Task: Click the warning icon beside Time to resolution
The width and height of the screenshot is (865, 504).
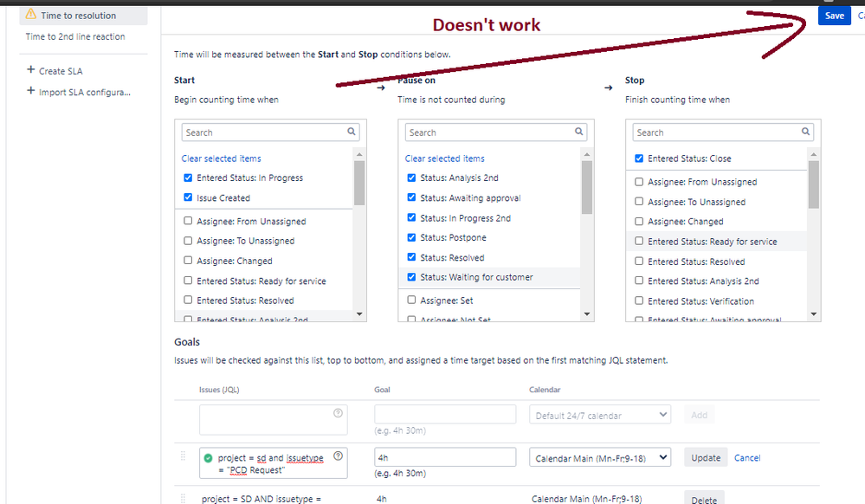Action: click(31, 14)
